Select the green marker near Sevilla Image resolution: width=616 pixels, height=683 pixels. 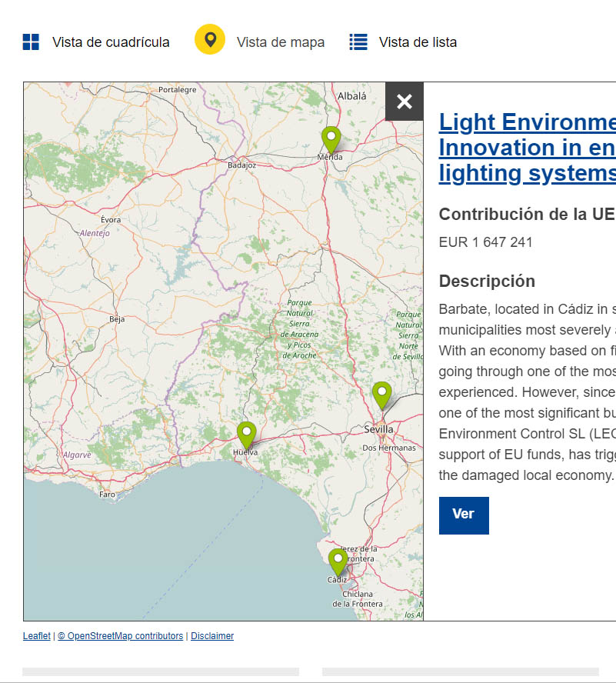[x=381, y=395]
